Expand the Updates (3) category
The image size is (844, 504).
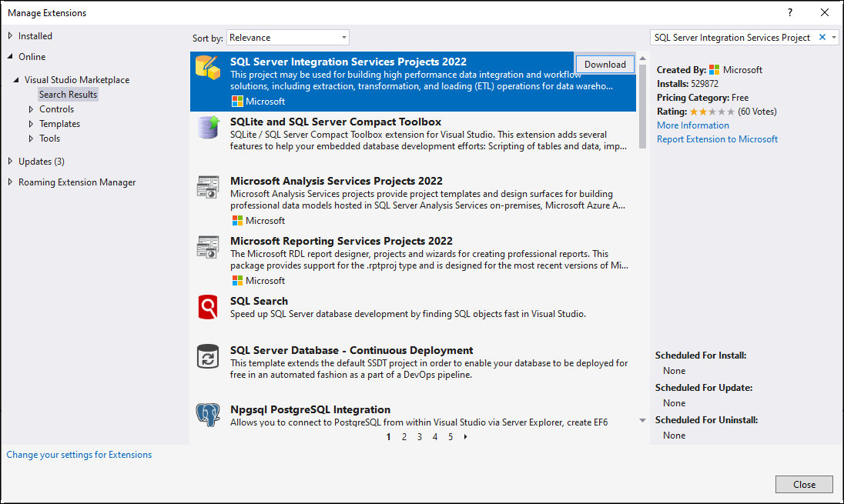tap(10, 161)
